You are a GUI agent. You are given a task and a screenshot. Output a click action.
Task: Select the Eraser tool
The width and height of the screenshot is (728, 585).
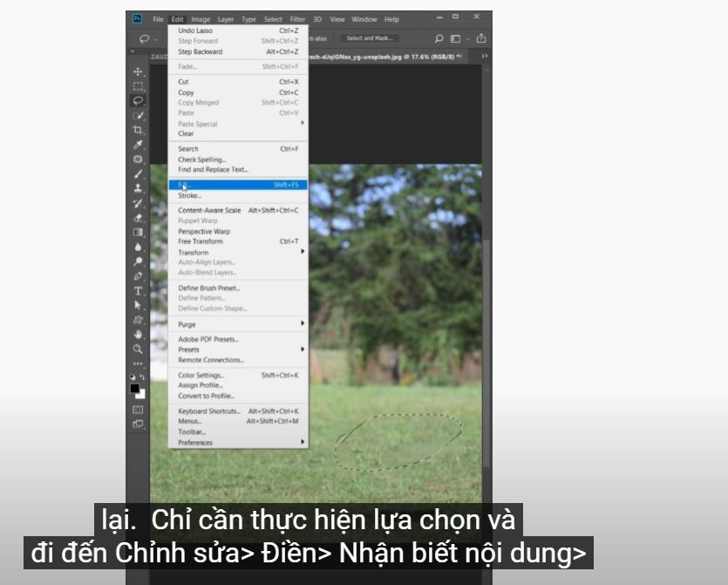[138, 218]
